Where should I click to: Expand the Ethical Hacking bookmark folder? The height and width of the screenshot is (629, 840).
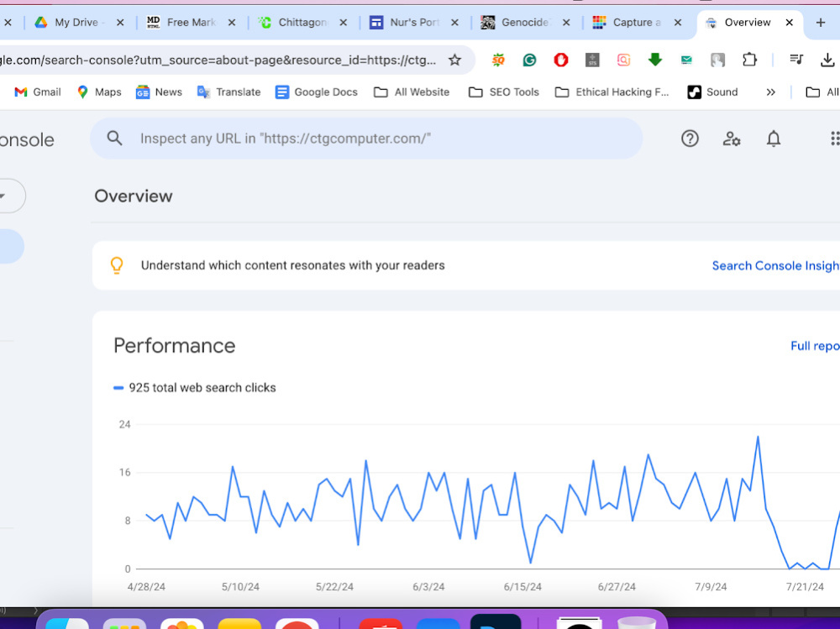(x=612, y=92)
